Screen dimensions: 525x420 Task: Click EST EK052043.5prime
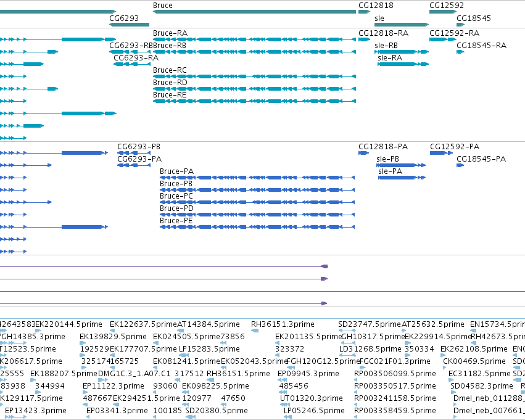tap(254, 361)
